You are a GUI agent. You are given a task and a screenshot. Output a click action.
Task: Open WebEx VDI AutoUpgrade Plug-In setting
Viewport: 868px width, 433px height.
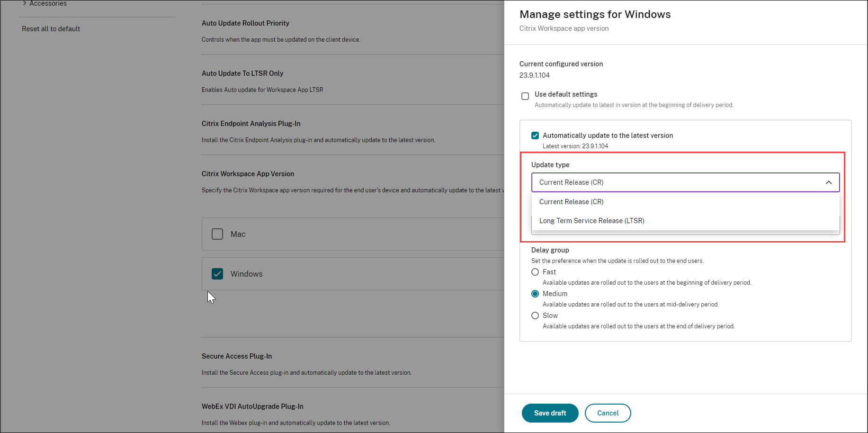pos(252,406)
